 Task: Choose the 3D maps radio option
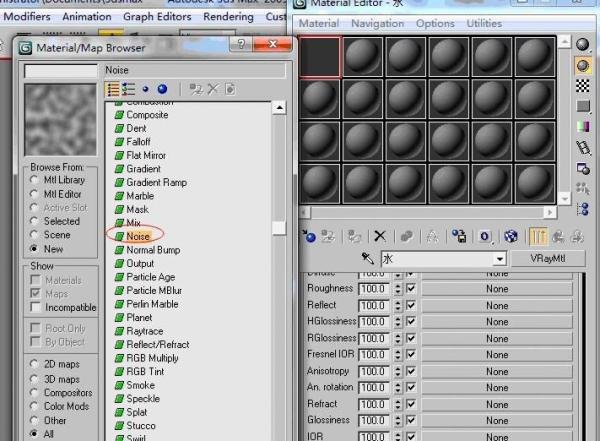[x=34, y=379]
